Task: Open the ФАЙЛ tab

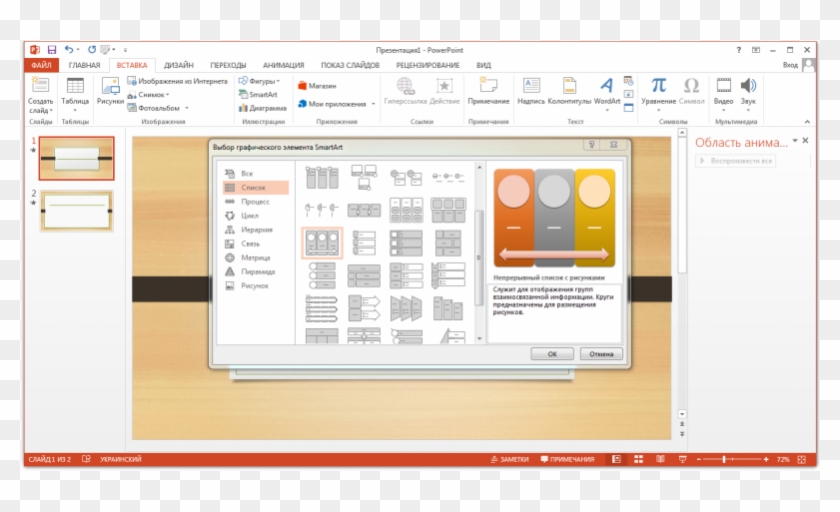Action: point(41,65)
